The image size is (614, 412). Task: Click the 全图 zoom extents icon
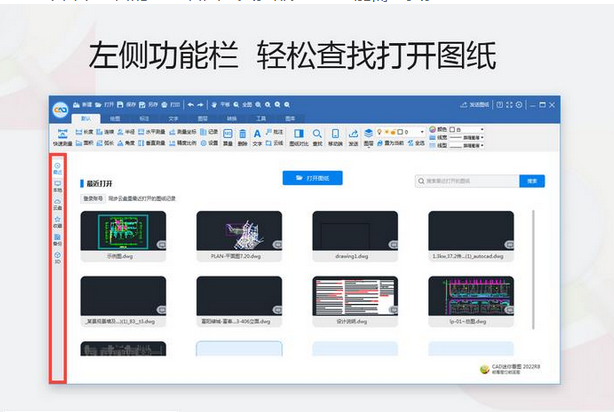click(237, 105)
